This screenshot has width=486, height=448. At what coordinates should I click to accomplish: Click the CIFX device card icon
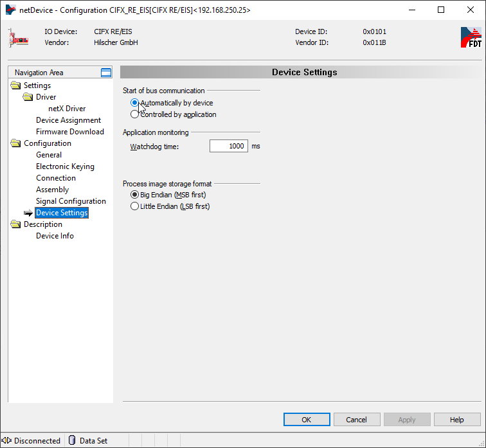coord(19,37)
